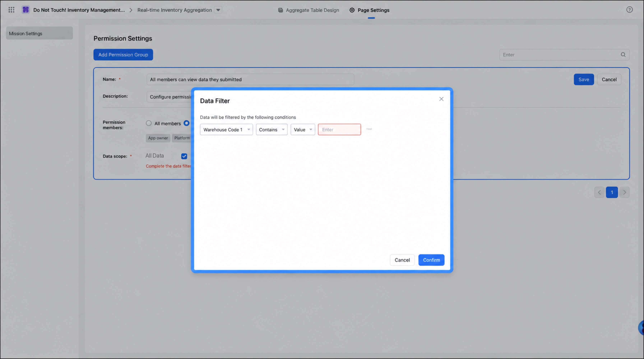This screenshot has width=644, height=359.
Task: Select the All members radio button
Action: 149,123
